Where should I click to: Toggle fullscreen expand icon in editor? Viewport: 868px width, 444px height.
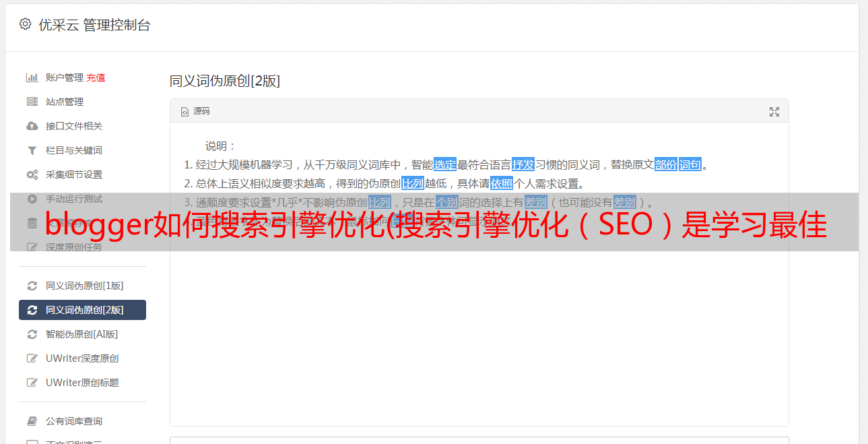point(774,112)
